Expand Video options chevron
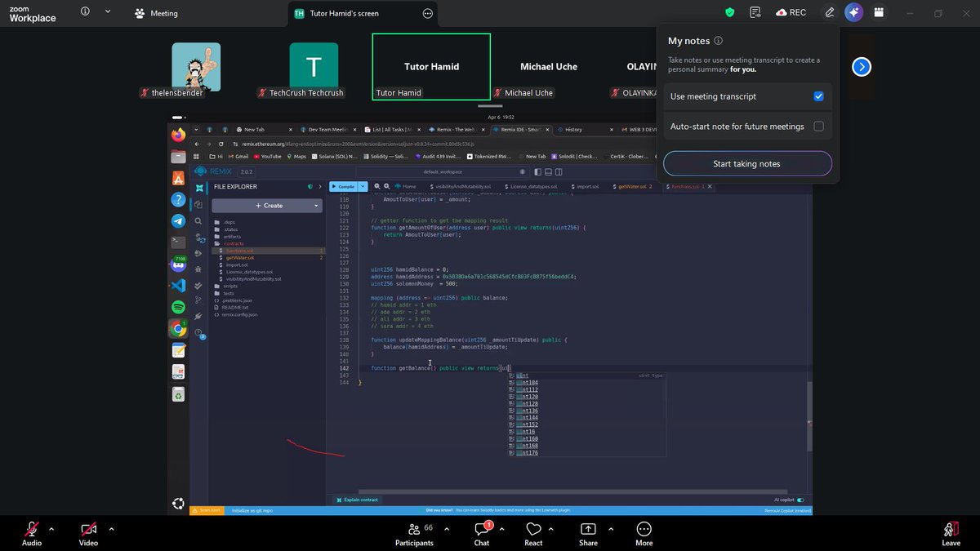 pyautogui.click(x=111, y=529)
